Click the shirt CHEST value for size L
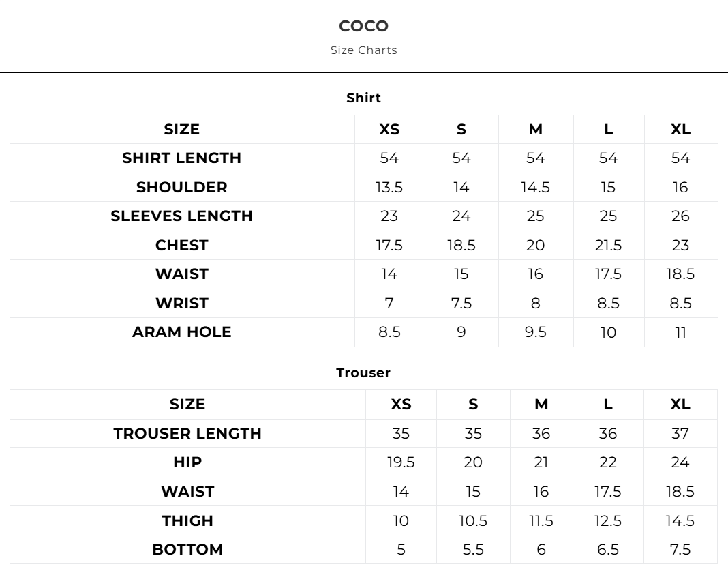The width and height of the screenshot is (728, 588). [x=608, y=245]
